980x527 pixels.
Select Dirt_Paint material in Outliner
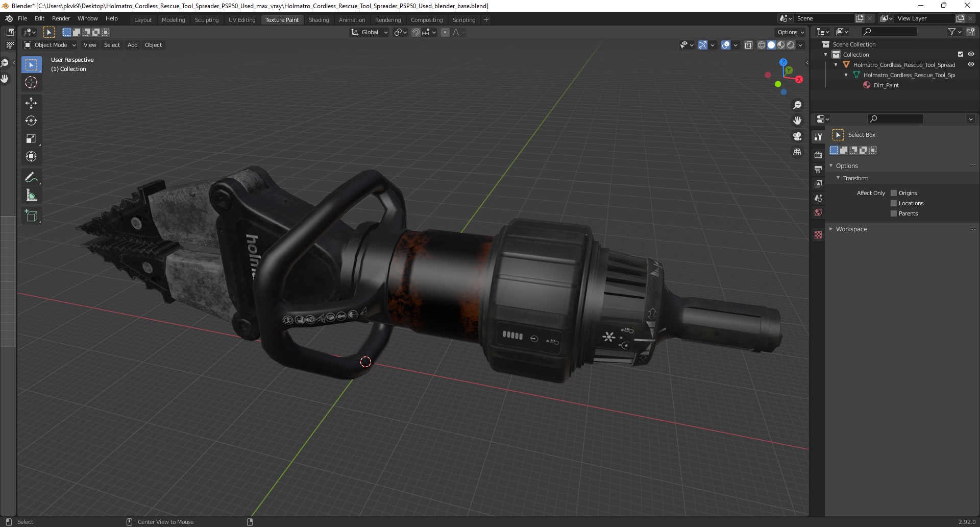click(x=886, y=85)
